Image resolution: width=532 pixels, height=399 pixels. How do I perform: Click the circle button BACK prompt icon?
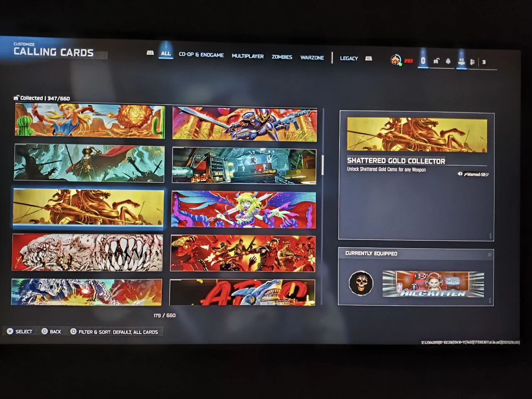click(x=44, y=331)
